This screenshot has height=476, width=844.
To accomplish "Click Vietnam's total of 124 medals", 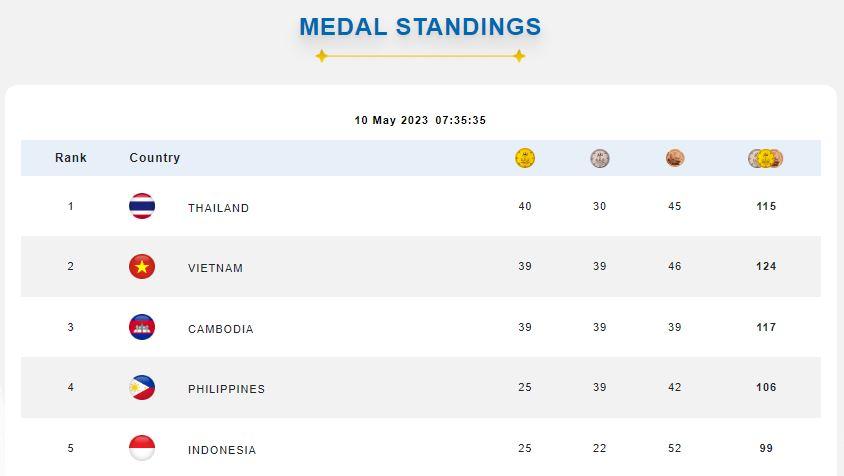I will 766,266.
